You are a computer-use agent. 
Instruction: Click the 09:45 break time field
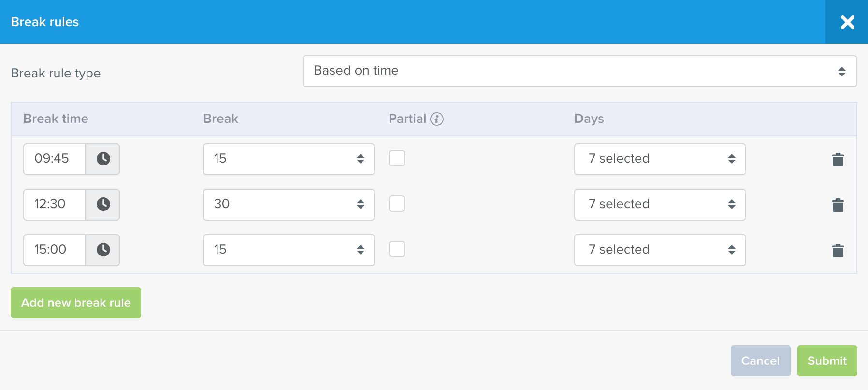coord(55,159)
